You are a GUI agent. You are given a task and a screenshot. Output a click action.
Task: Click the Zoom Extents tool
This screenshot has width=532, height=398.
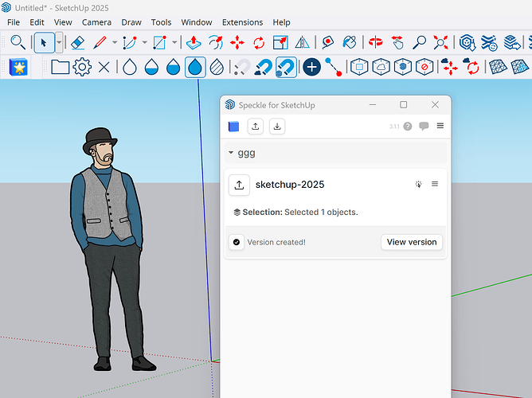pyautogui.click(x=440, y=43)
